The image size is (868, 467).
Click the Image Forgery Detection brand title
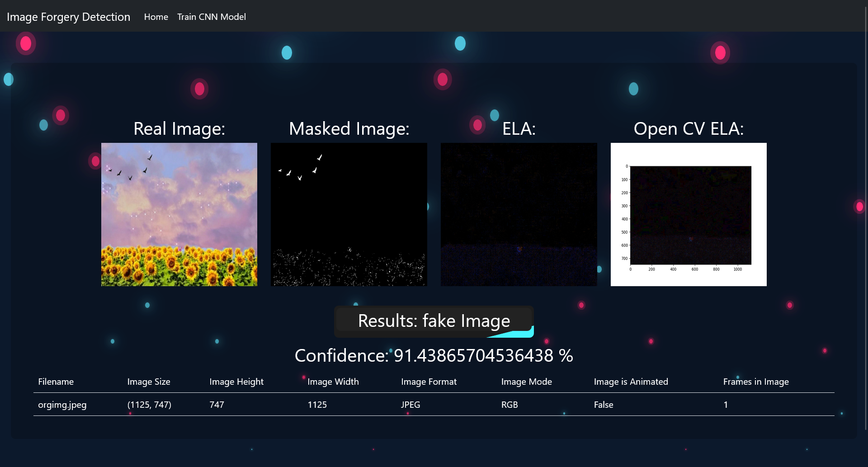[68, 17]
